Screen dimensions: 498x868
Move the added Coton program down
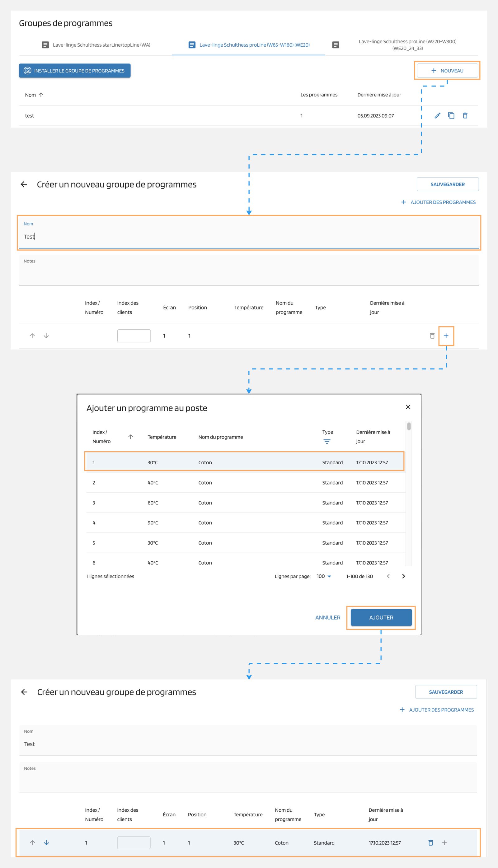click(46, 843)
